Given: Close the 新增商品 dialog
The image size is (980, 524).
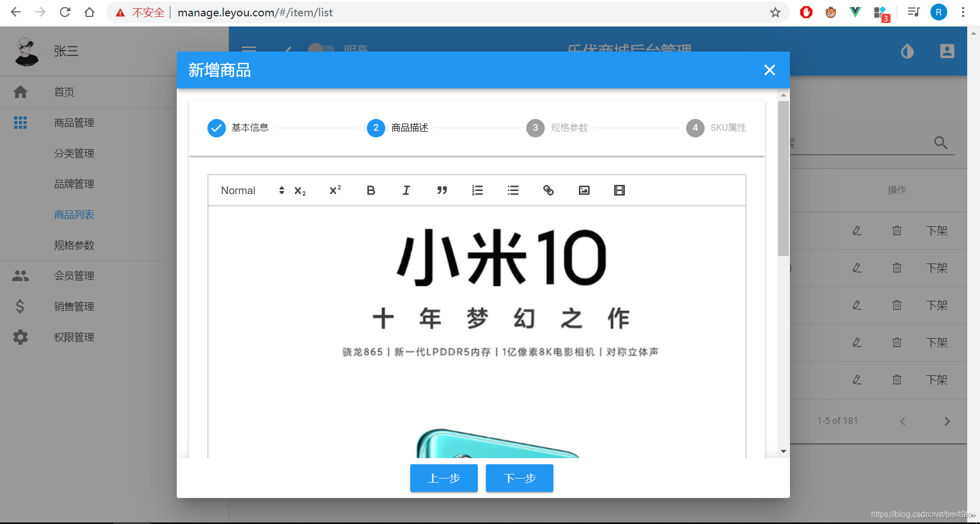Looking at the screenshot, I should click(x=769, y=70).
